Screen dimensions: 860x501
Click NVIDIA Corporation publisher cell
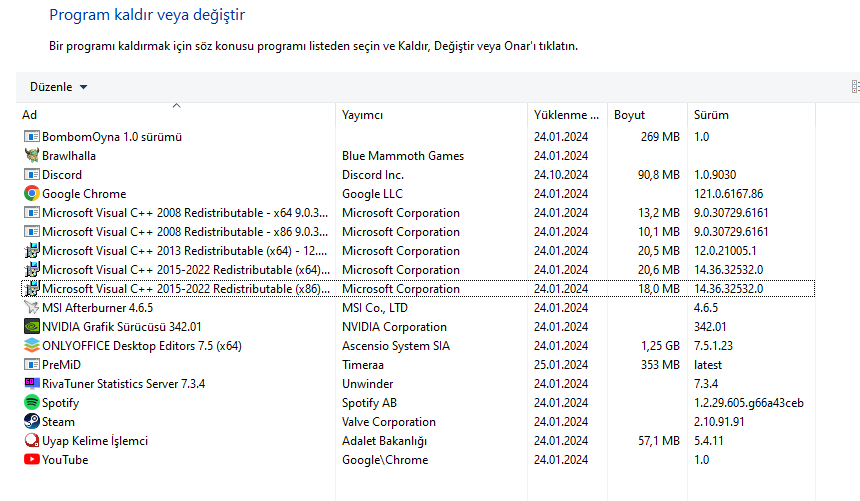point(394,327)
